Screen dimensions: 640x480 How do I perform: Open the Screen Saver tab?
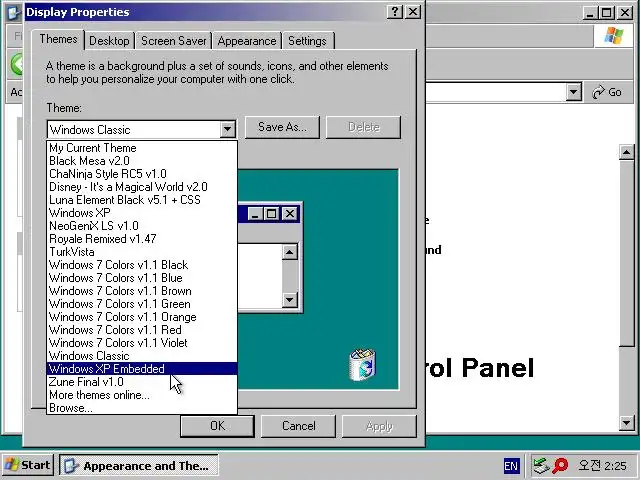pyautogui.click(x=173, y=41)
